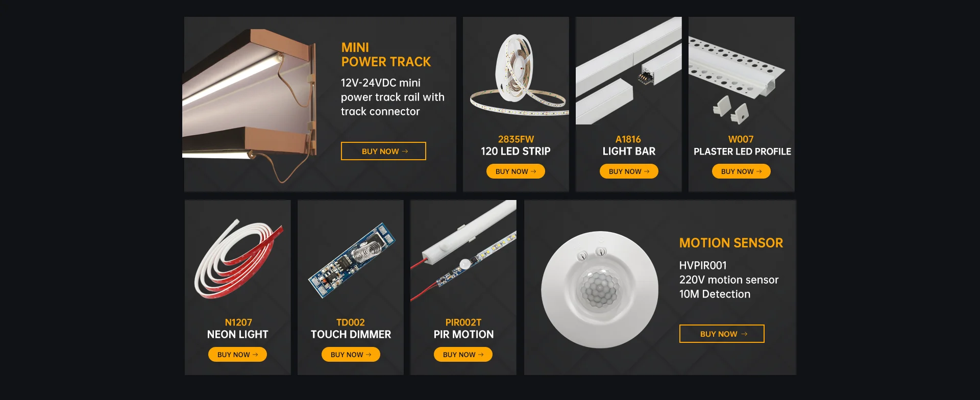
Task: Click the 120 LED STRIP title
Action: click(516, 151)
